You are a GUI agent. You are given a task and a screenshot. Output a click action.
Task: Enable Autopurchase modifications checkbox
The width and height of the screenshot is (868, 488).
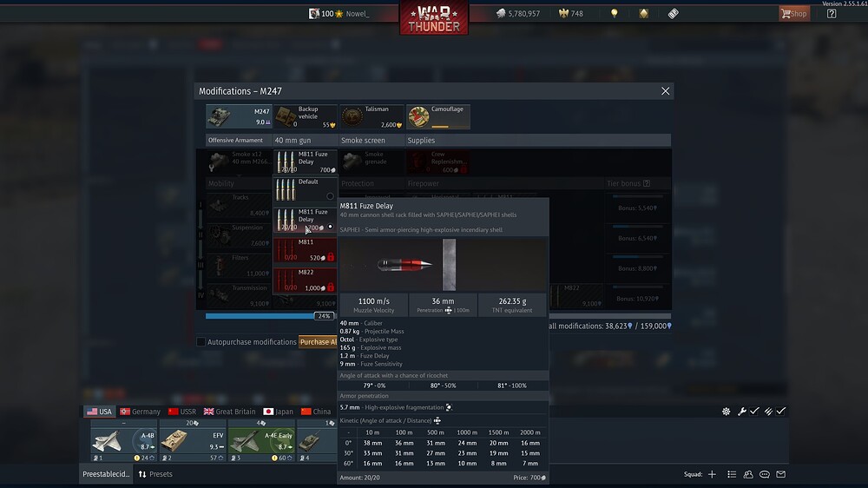[x=201, y=342]
